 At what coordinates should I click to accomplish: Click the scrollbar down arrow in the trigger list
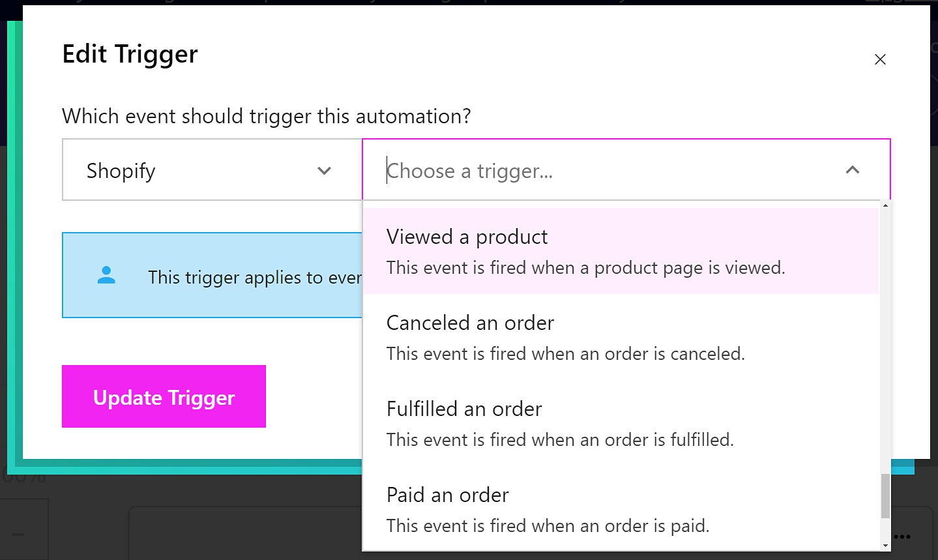tap(885, 546)
